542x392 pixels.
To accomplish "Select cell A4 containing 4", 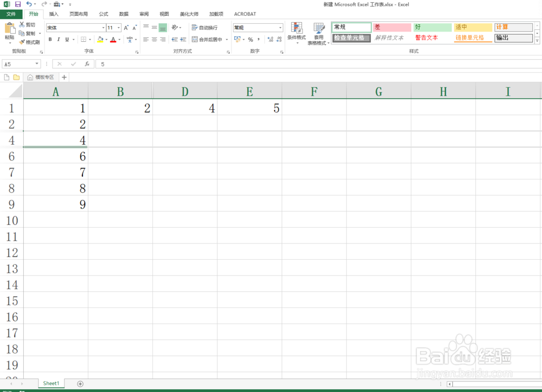I will click(x=55, y=140).
